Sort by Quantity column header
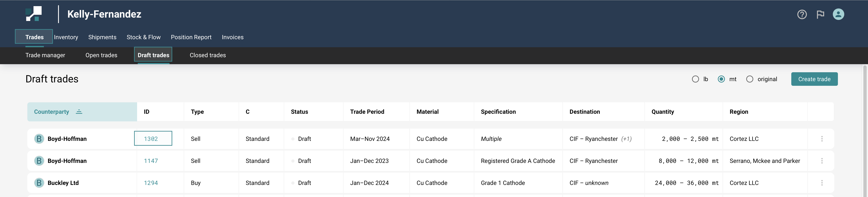The height and width of the screenshot is (197, 868). tap(662, 112)
